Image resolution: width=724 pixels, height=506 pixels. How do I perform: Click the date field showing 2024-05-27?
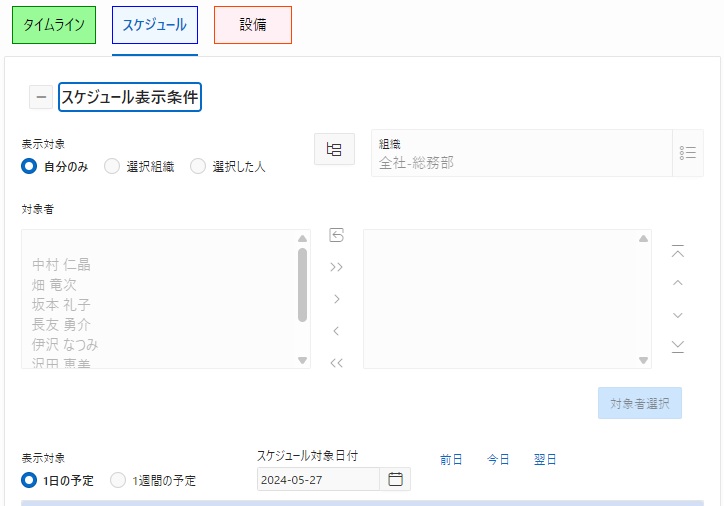coord(318,479)
